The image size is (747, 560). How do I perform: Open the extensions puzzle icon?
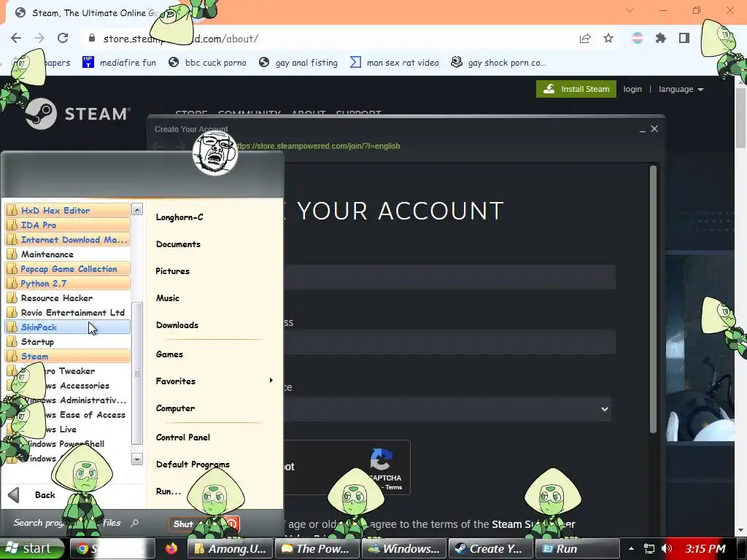[x=661, y=38]
